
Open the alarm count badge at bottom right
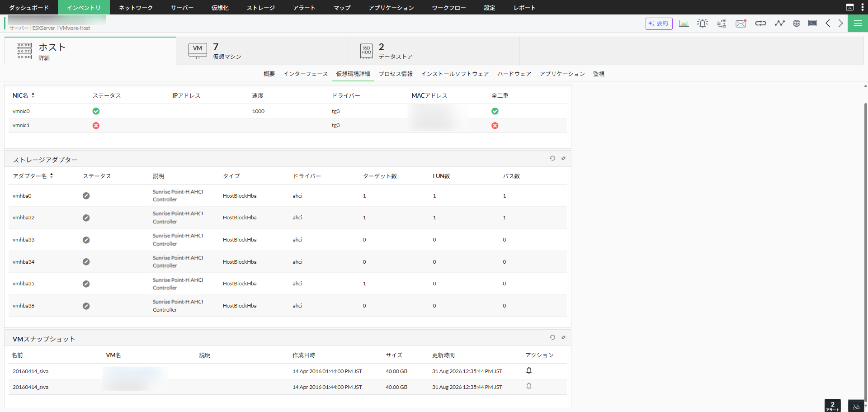[x=833, y=406]
